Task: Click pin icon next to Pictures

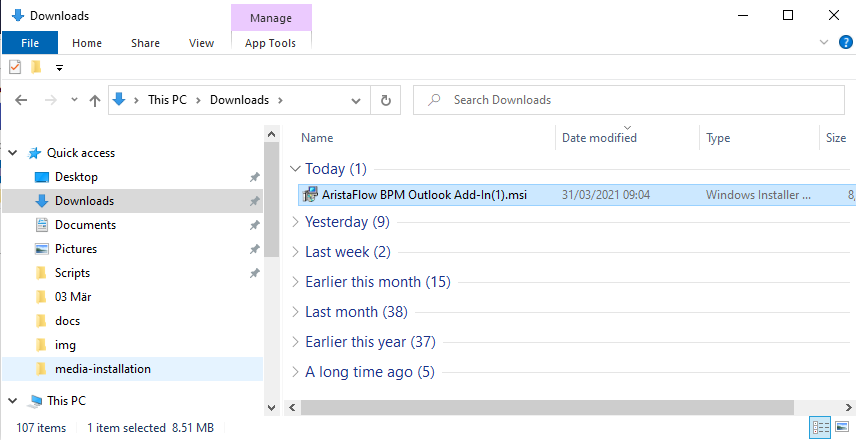Action: [255, 249]
